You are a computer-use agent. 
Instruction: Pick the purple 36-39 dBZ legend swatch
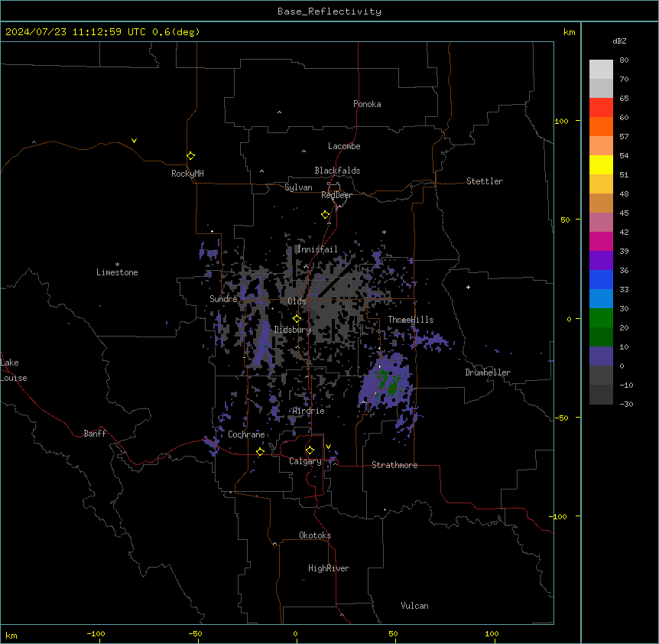coord(601,261)
